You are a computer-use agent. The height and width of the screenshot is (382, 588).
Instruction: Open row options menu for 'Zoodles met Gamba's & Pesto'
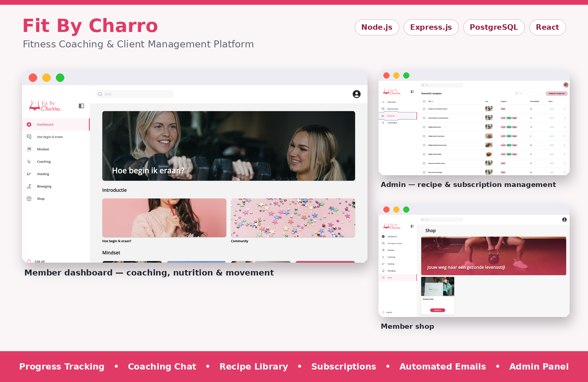pos(565,109)
